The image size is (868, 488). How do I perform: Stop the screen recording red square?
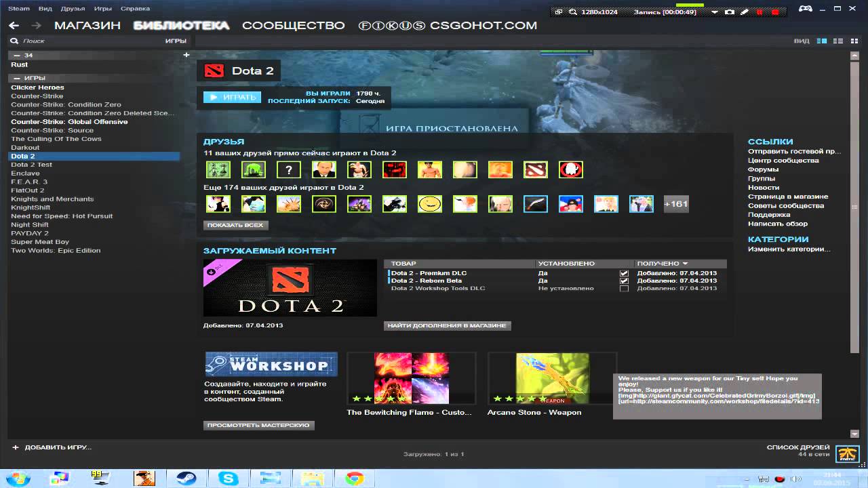click(775, 12)
